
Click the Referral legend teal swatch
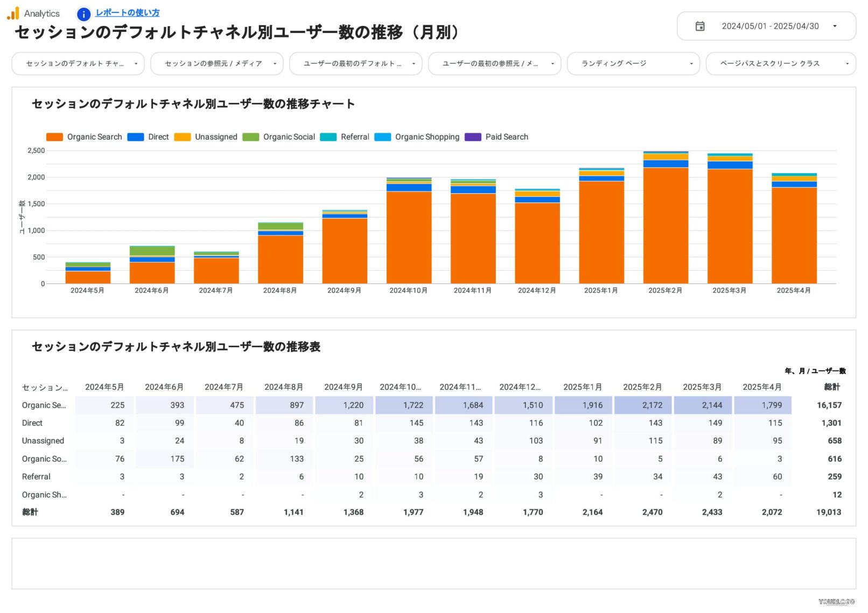pos(328,137)
